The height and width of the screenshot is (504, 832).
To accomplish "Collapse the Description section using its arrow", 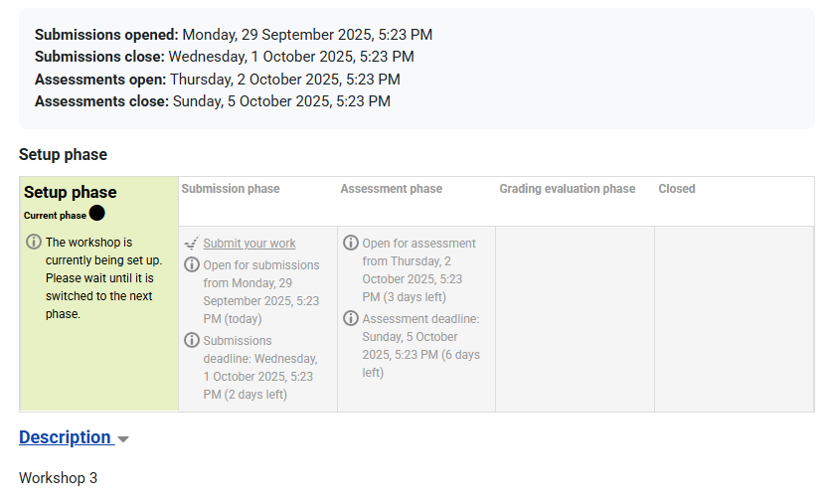I will [123, 438].
